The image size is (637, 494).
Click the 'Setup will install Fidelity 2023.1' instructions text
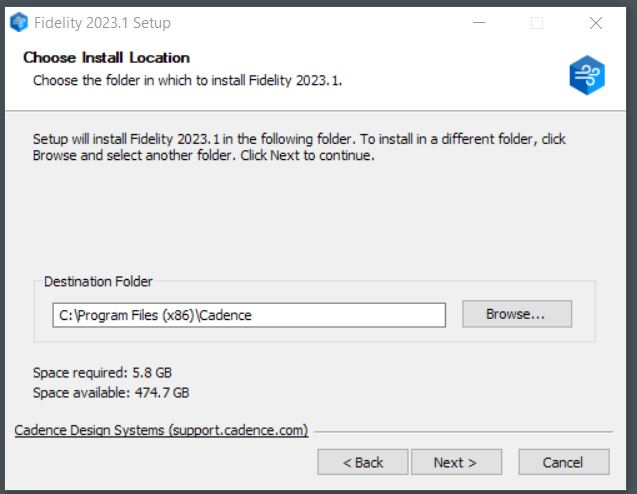[299, 147]
